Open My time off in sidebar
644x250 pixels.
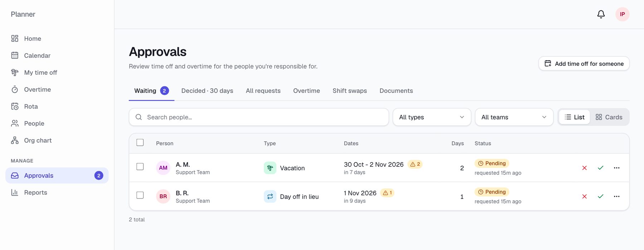pyautogui.click(x=57, y=72)
